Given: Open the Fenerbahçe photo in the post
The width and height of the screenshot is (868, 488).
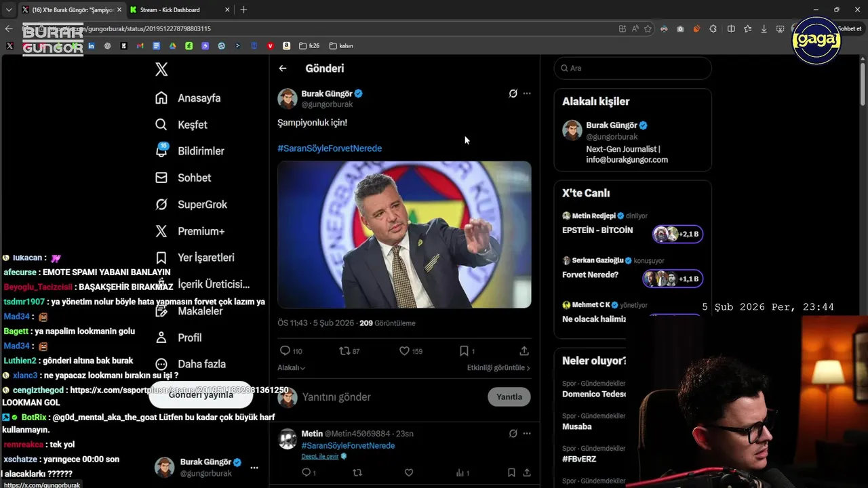Looking at the screenshot, I should 404,235.
